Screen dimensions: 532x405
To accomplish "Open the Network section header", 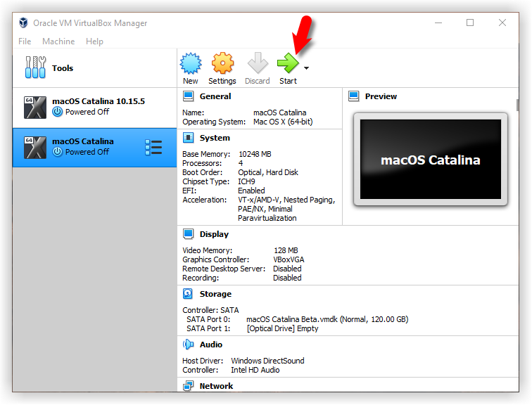I will 215,386.
